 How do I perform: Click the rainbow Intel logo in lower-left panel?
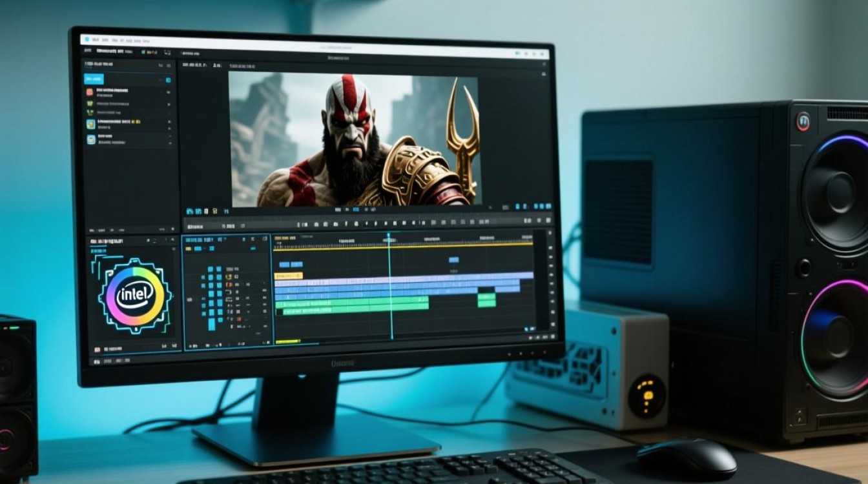[135, 296]
